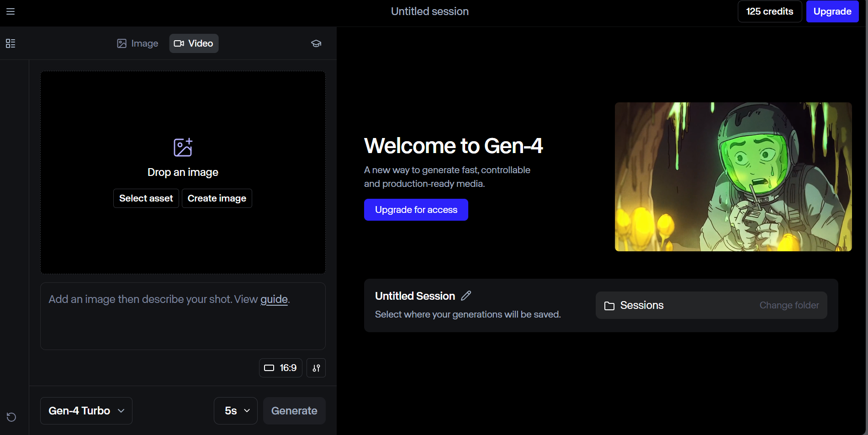The width and height of the screenshot is (868, 435).
Task: Click the Create image button
Action: tap(217, 198)
